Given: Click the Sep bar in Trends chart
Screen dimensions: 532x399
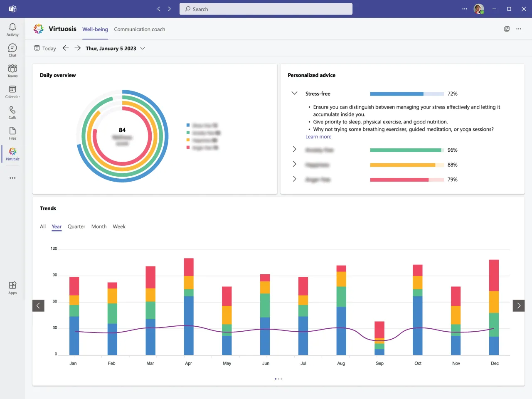Looking at the screenshot, I should pyautogui.click(x=379, y=338).
